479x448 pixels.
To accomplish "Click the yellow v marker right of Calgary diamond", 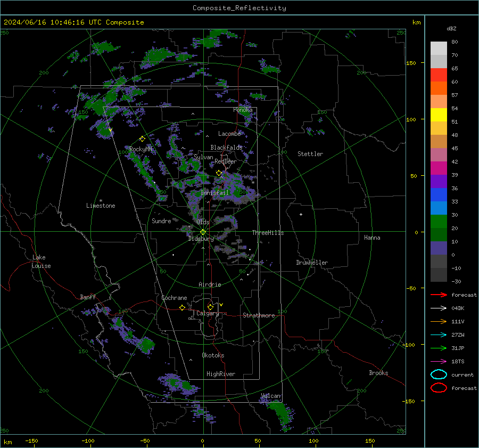I will pyautogui.click(x=221, y=305).
